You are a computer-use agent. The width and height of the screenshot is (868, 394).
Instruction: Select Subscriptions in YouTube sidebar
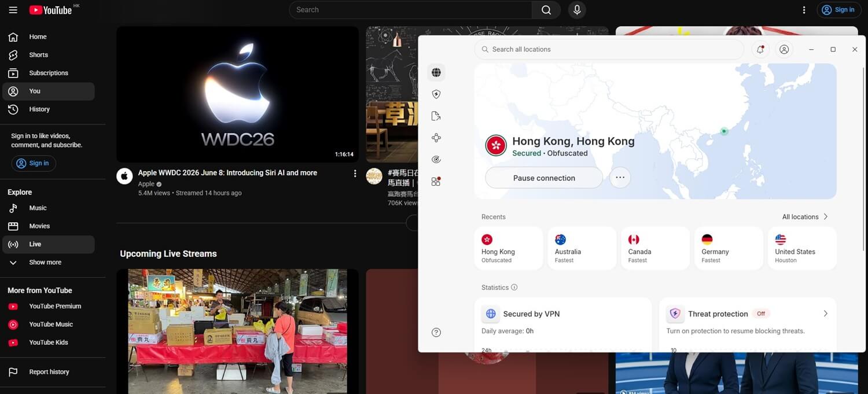pos(49,73)
